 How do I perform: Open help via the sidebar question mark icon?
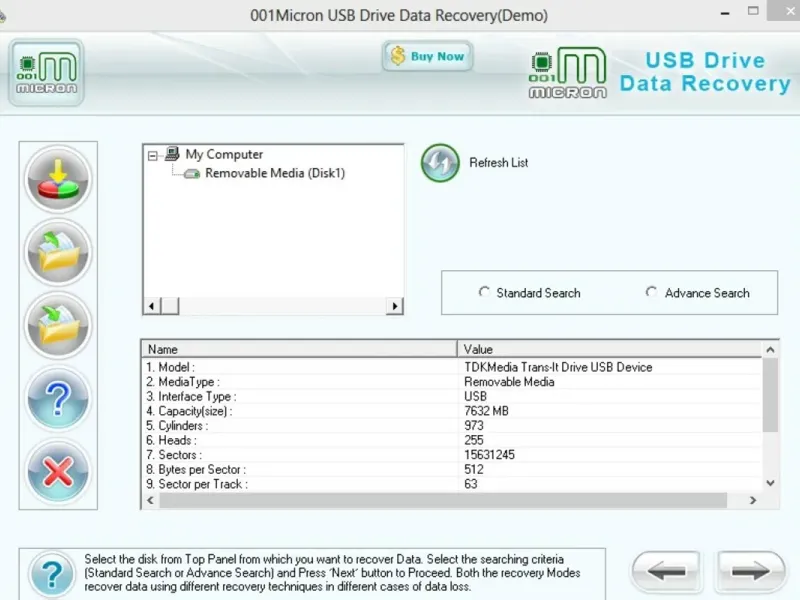[58, 398]
